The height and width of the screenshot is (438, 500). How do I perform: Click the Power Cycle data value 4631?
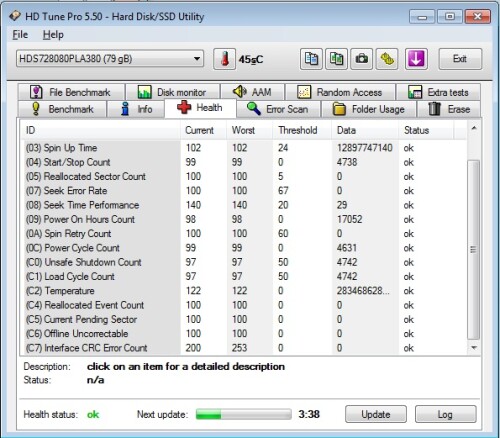pyautogui.click(x=347, y=248)
